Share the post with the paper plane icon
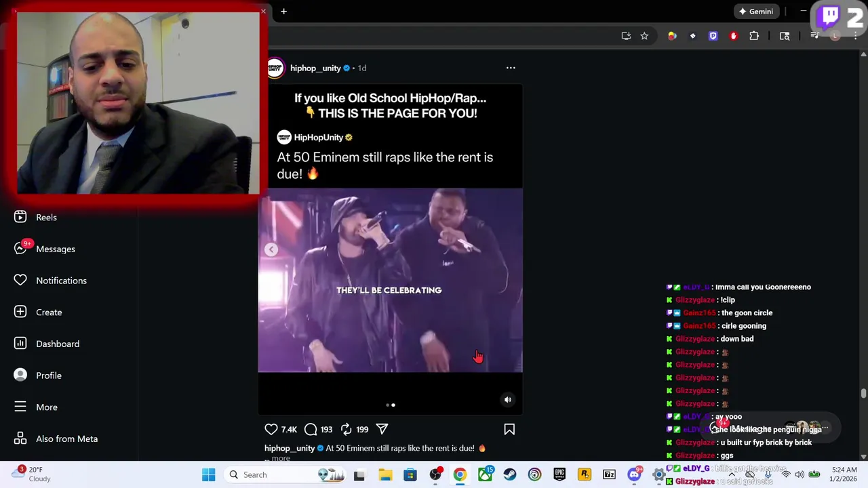Image resolution: width=868 pixels, height=488 pixels. click(382, 429)
